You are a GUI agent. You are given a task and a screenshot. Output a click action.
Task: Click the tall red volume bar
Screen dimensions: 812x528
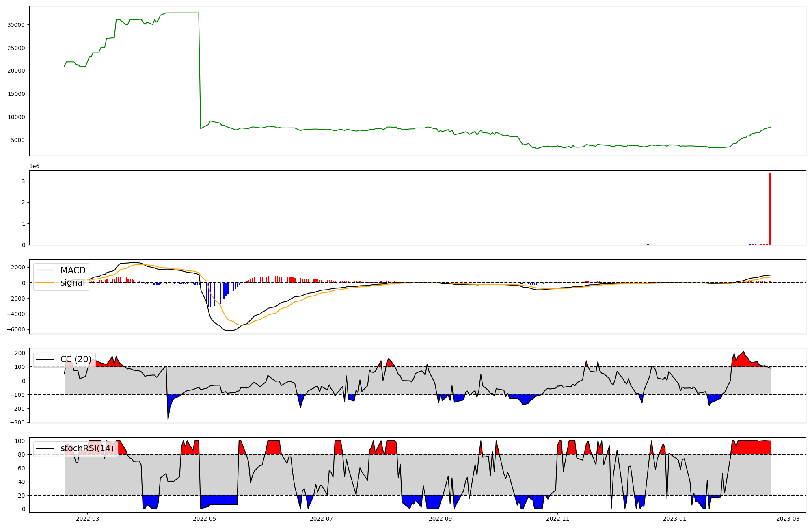[x=769, y=209]
